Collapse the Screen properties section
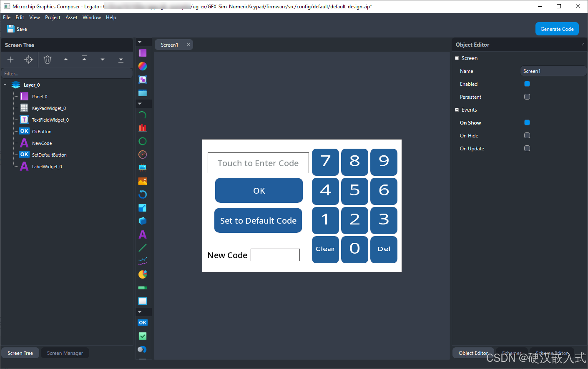 [457, 58]
